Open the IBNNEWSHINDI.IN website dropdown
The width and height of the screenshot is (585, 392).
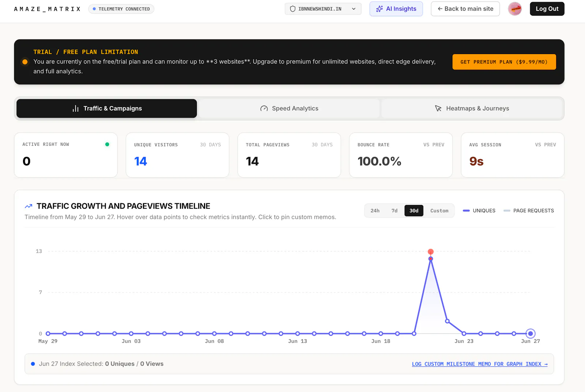coord(323,9)
